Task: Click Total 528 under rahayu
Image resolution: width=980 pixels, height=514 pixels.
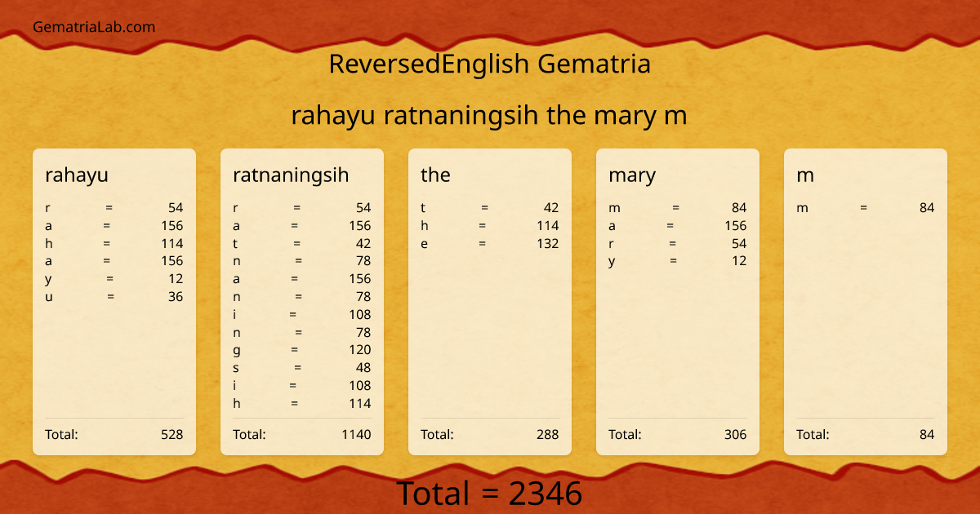Action: [114, 434]
